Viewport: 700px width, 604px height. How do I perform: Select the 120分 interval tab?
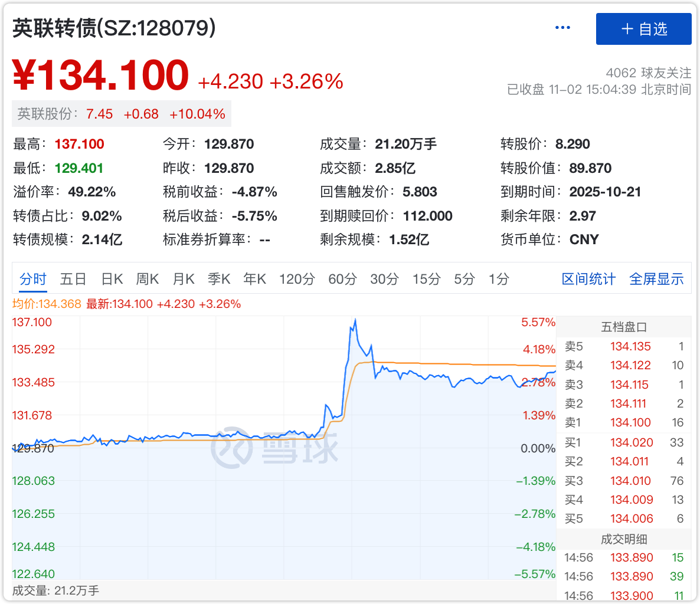[297, 279]
